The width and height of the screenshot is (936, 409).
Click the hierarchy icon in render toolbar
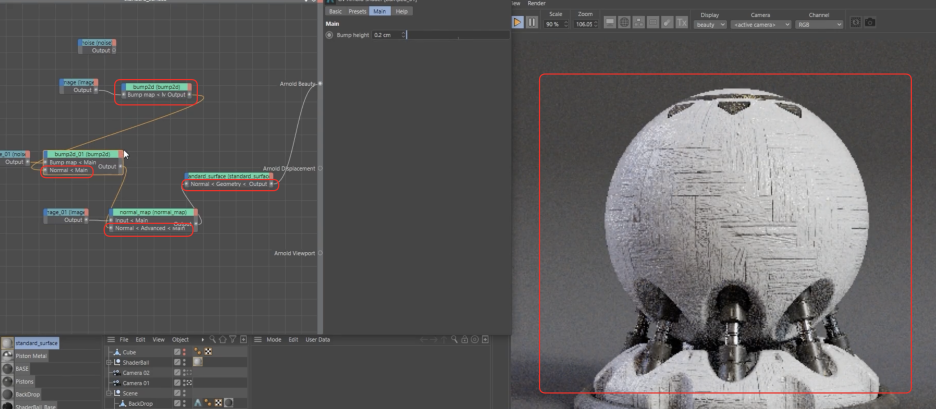(638, 23)
